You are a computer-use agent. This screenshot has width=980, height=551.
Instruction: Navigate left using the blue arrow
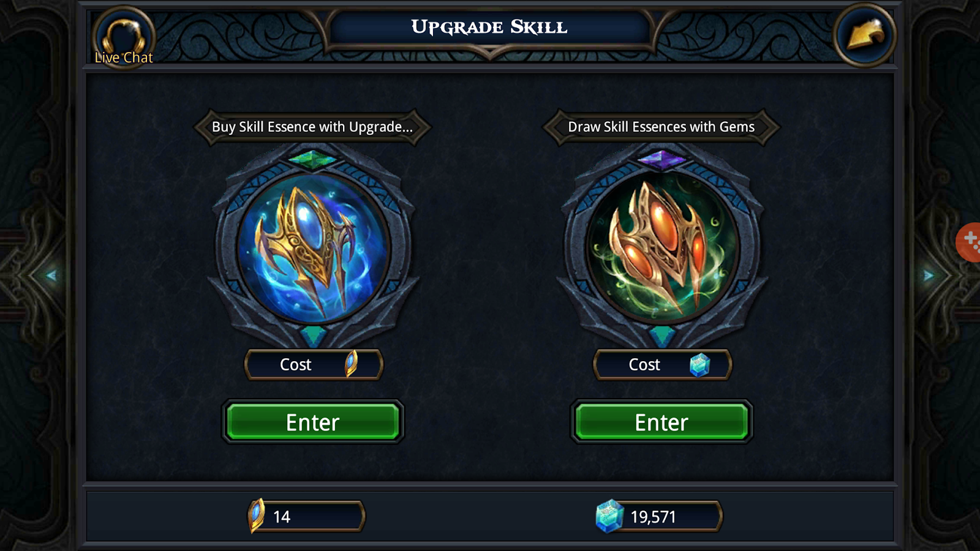(51, 275)
